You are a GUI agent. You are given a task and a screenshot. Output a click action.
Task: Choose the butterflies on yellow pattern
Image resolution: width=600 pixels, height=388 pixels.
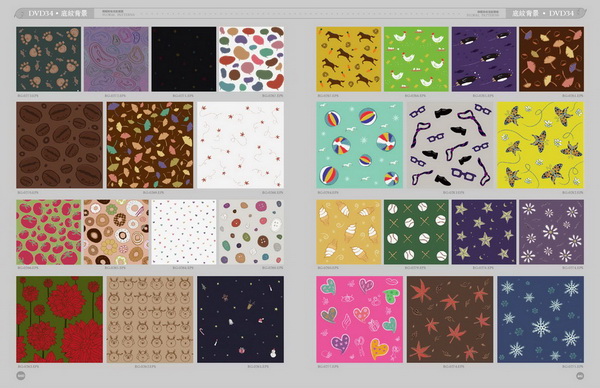coord(540,145)
